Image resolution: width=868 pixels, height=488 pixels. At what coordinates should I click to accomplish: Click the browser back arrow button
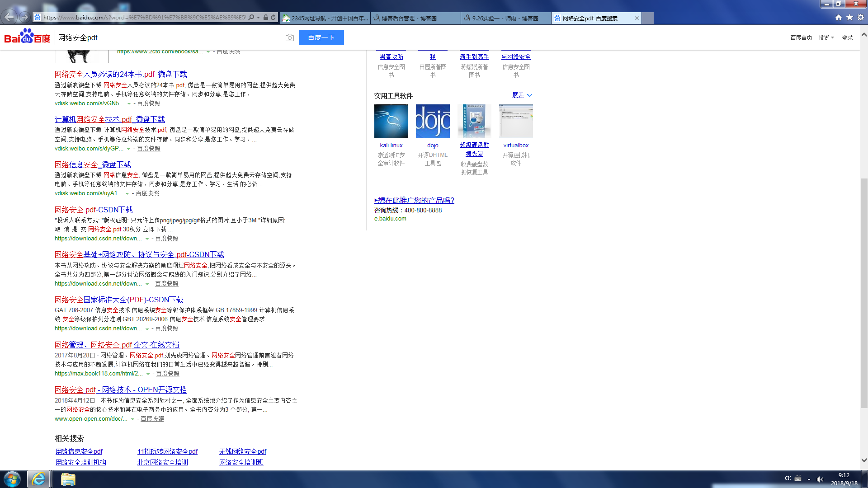(x=9, y=17)
